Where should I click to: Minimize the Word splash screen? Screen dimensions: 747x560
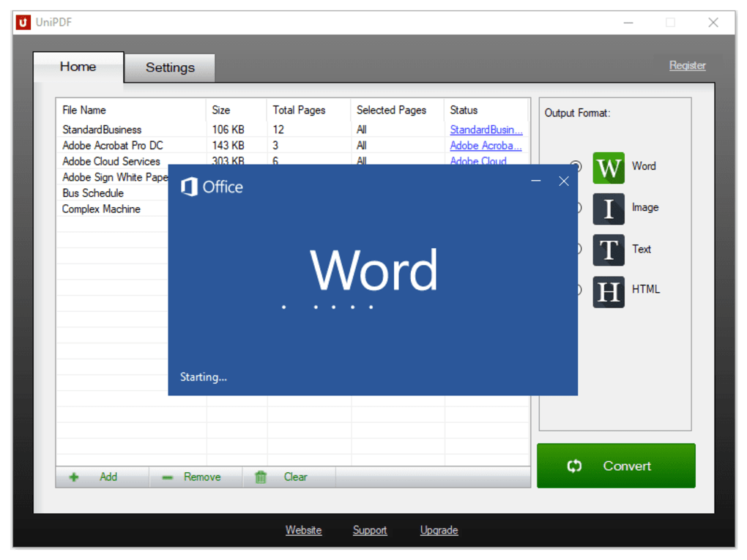(x=536, y=181)
